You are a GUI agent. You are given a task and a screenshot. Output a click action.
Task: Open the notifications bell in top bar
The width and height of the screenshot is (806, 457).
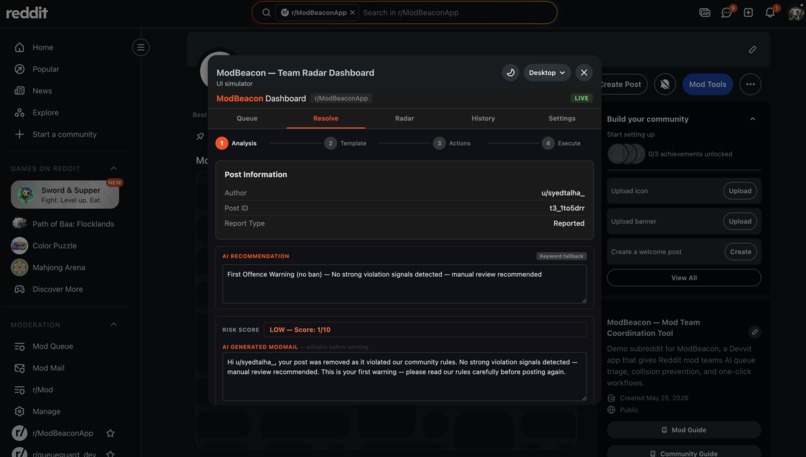click(770, 12)
